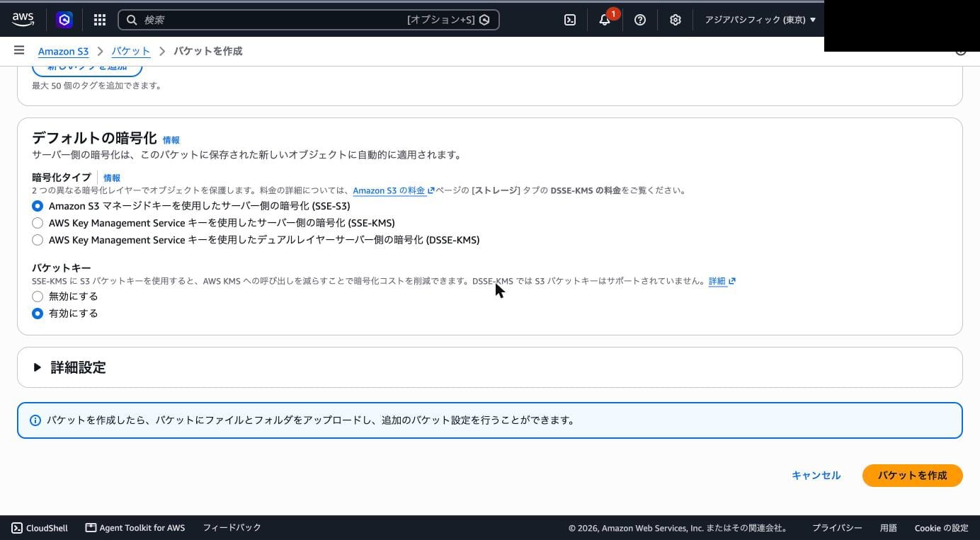Open the プライバシー footer link
This screenshot has width=980, height=540.
pos(837,528)
